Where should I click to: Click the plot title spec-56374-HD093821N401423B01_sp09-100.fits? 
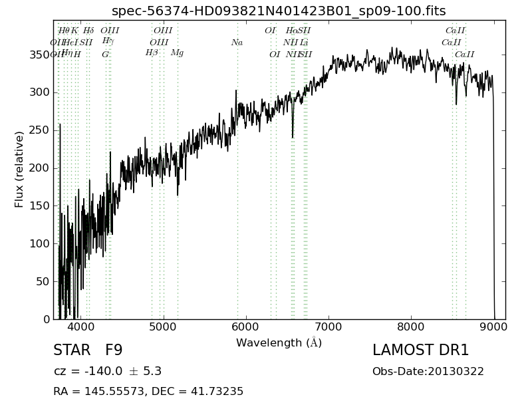pyautogui.click(x=279, y=11)
